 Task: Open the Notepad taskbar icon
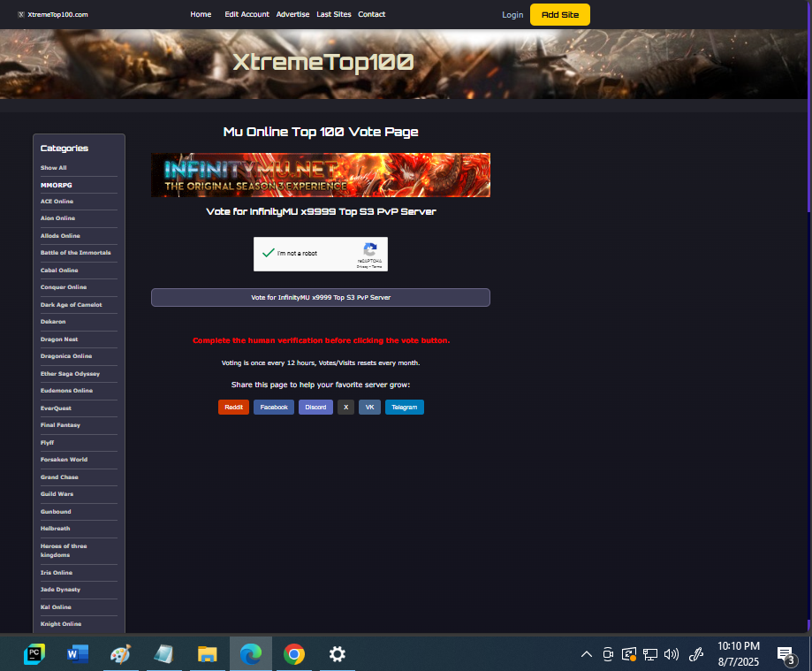click(164, 654)
